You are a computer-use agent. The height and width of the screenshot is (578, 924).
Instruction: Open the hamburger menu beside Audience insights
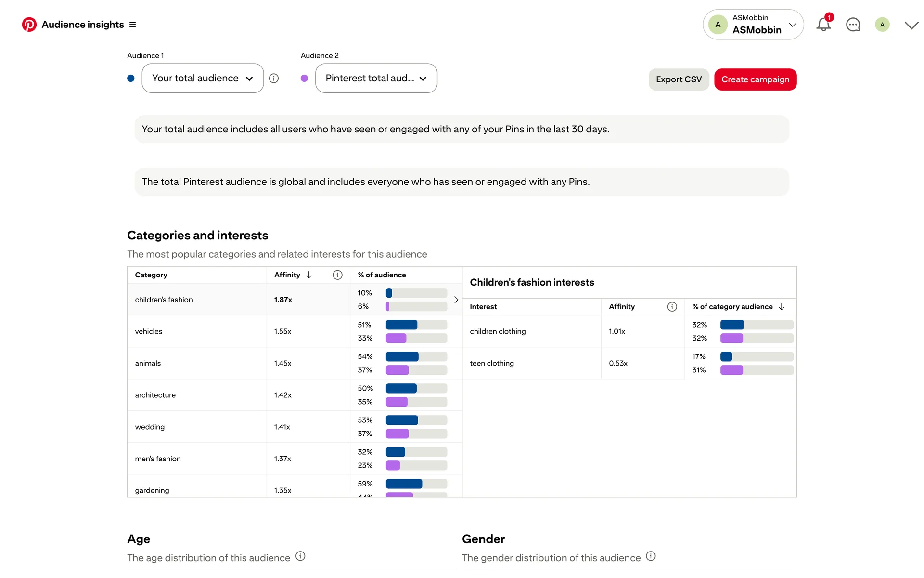(x=133, y=25)
